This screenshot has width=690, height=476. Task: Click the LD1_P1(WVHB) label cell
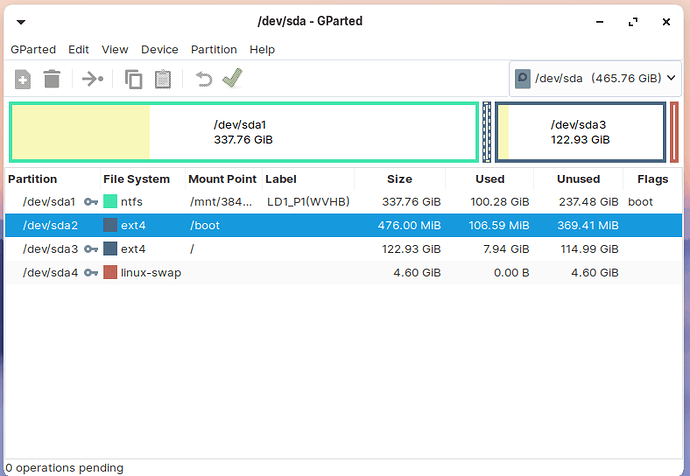click(308, 202)
